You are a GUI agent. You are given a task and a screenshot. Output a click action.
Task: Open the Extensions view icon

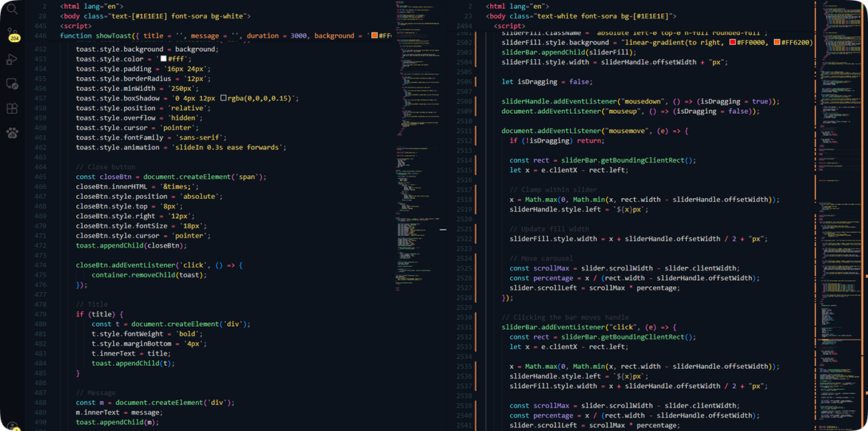click(12, 109)
